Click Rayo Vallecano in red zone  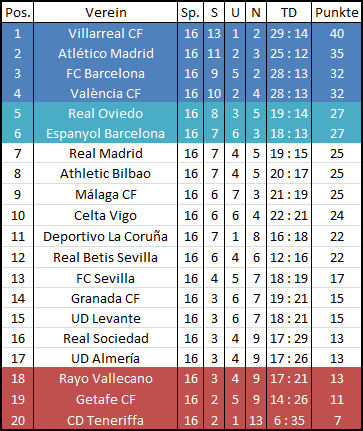tap(106, 378)
